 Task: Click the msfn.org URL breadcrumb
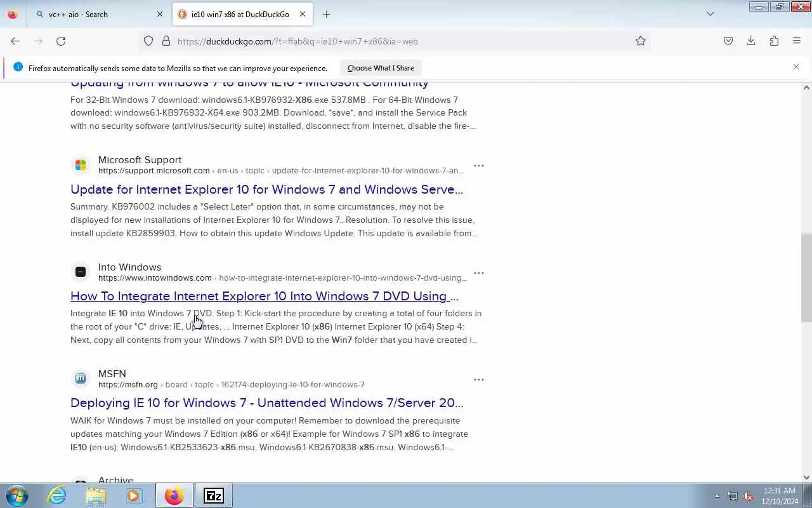pyautogui.click(x=232, y=385)
